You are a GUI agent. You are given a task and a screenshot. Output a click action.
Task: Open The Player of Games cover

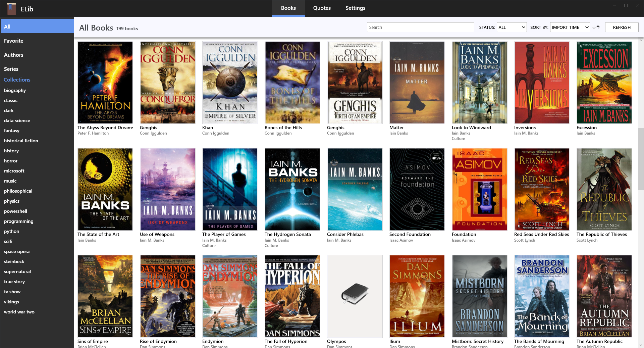[230, 189]
